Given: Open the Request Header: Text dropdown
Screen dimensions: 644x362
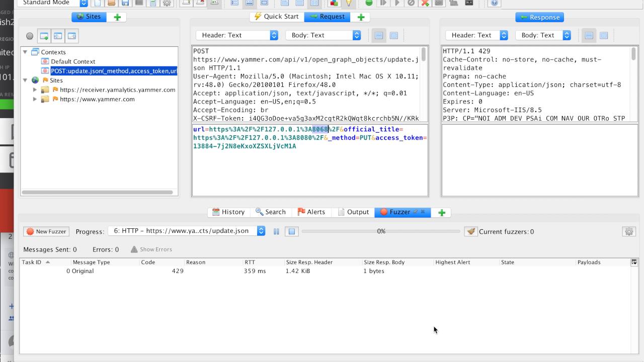Looking at the screenshot, I should coord(237,35).
